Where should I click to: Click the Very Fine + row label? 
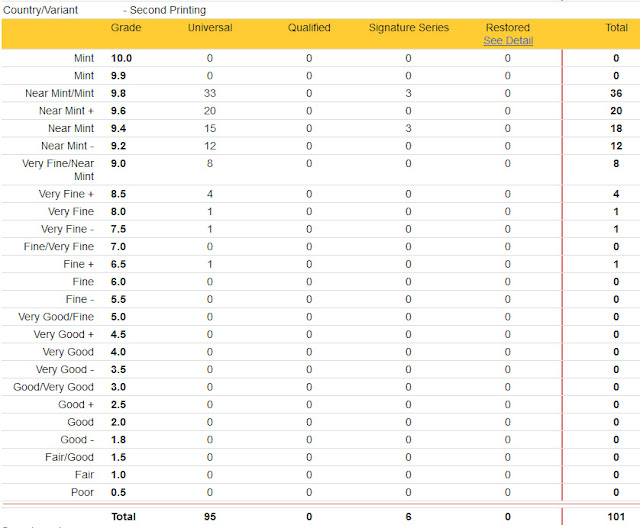(66, 194)
